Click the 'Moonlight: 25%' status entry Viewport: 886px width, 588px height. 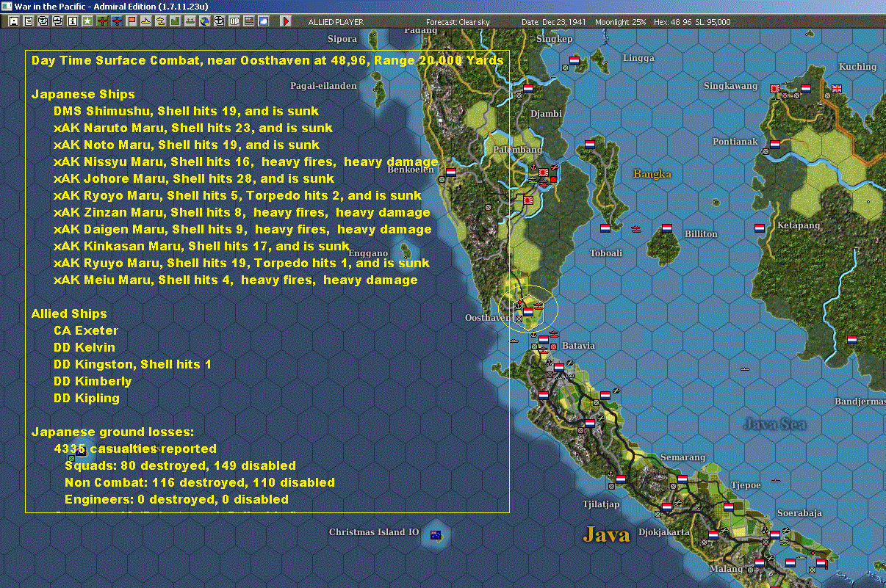[620, 22]
